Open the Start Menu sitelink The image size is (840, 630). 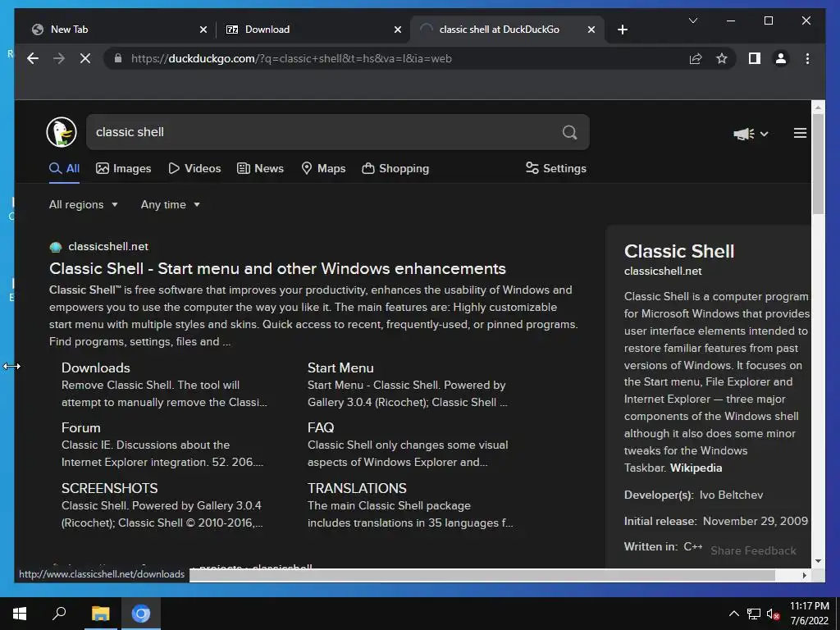(x=340, y=368)
